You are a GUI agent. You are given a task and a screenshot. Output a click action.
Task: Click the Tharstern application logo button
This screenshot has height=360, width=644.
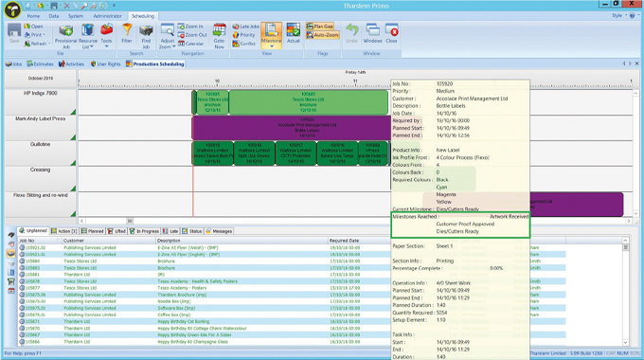click(x=12, y=10)
